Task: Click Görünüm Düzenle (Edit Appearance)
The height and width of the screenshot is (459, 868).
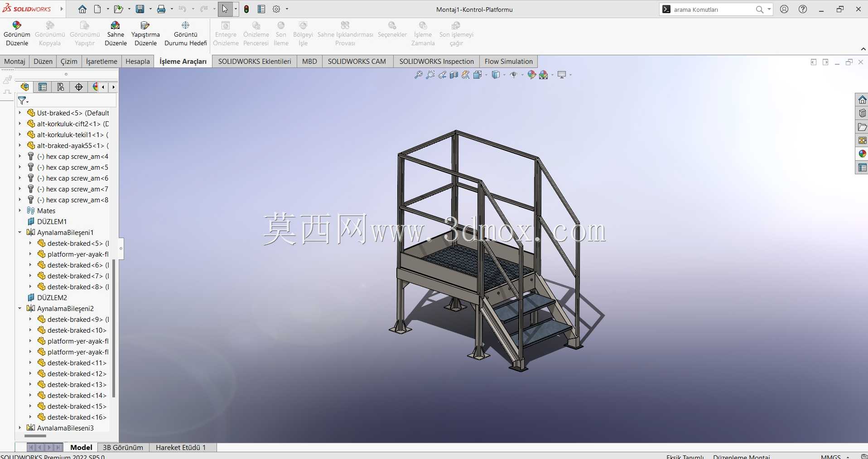Action: [17, 33]
